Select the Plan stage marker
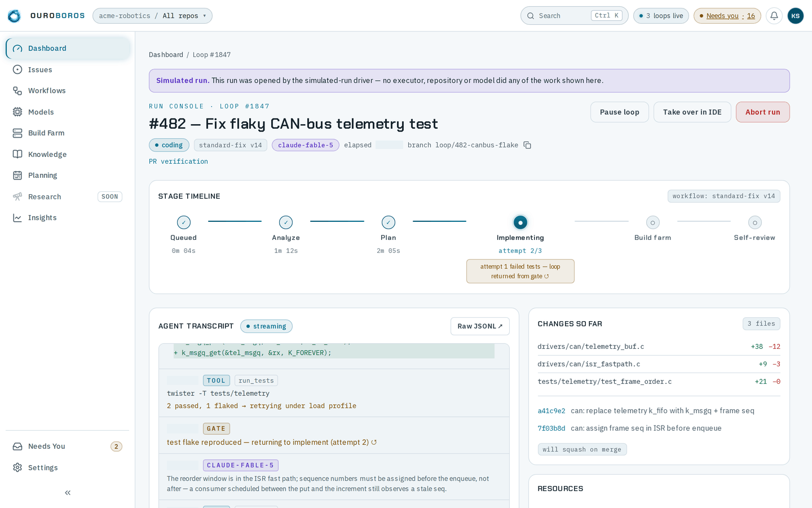The width and height of the screenshot is (812, 508). 389,222
